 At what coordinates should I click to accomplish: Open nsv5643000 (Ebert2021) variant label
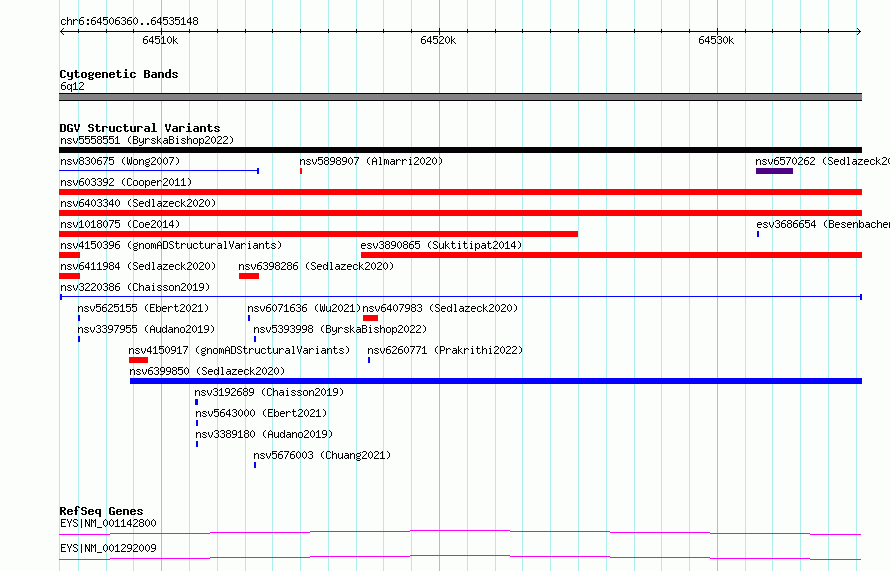261,413
